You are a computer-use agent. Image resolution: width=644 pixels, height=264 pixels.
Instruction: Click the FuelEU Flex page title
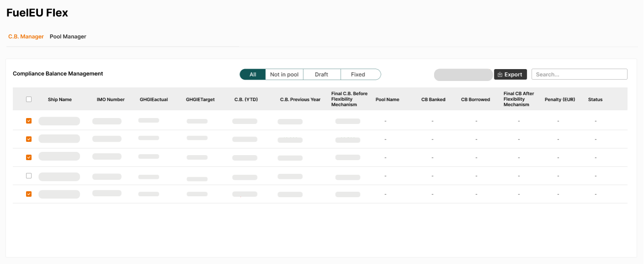(x=37, y=12)
